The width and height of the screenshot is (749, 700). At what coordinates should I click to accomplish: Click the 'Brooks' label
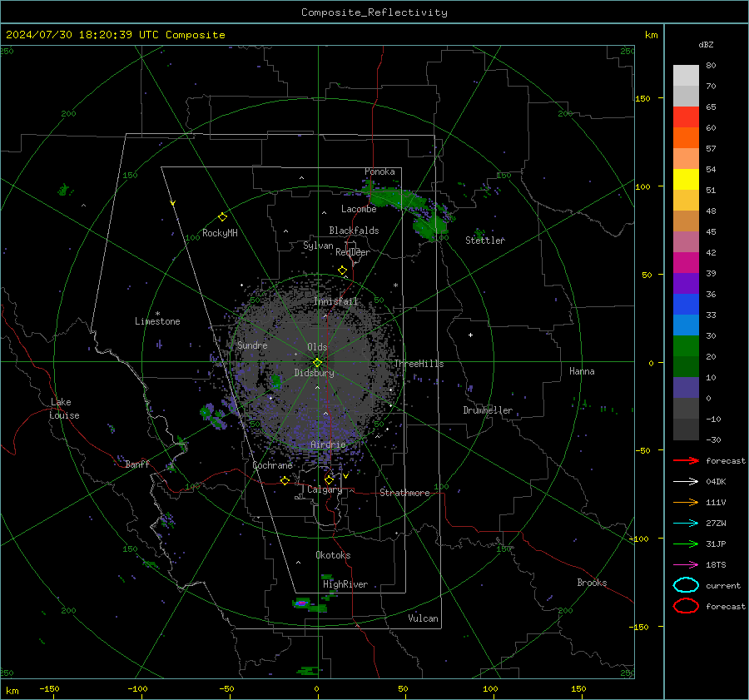point(592,583)
